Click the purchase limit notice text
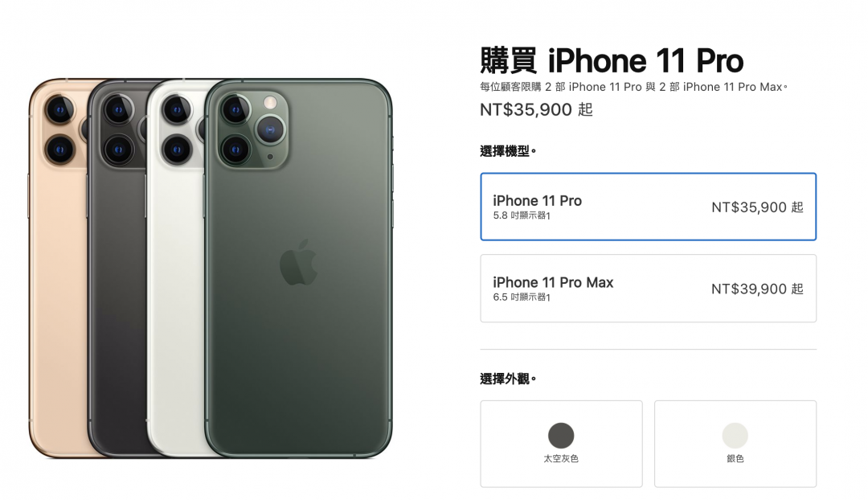868x500 pixels. point(633,87)
